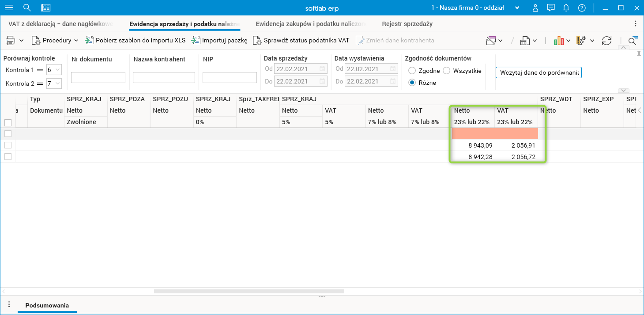
Task: Open the Rejestr sprzedaży tab
Action: click(407, 24)
